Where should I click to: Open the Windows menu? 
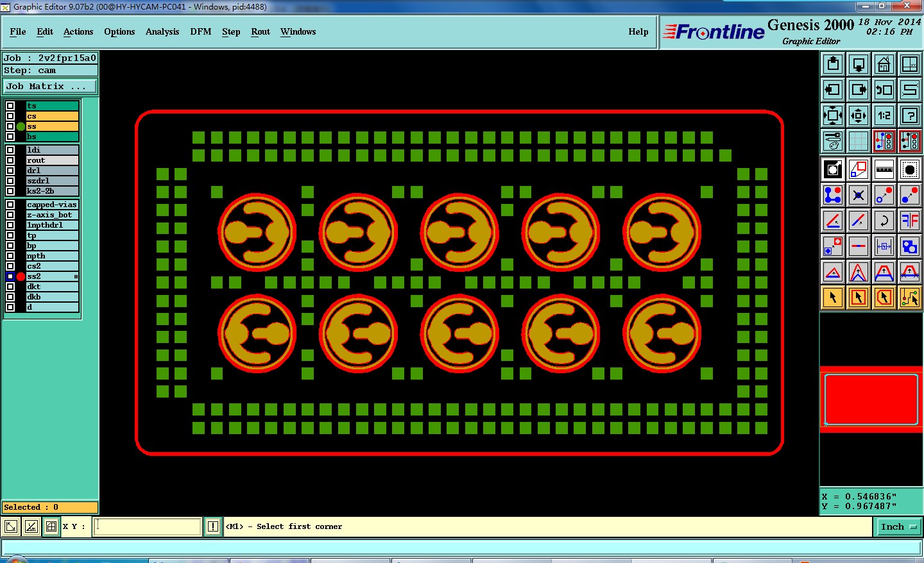(298, 31)
